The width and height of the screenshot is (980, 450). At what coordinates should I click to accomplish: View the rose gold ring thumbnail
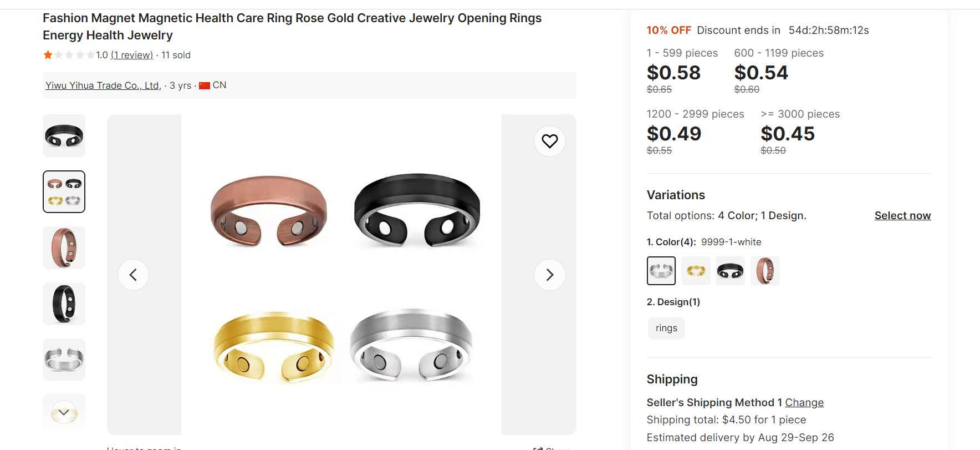64,247
